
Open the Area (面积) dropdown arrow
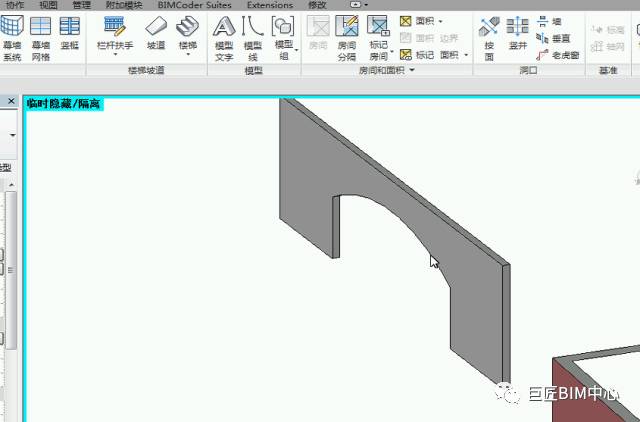[x=440, y=21]
